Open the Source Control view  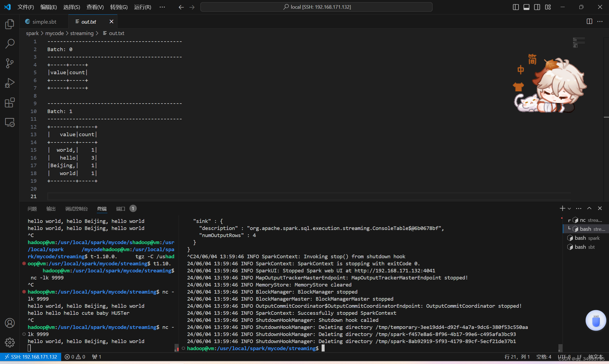(x=10, y=63)
